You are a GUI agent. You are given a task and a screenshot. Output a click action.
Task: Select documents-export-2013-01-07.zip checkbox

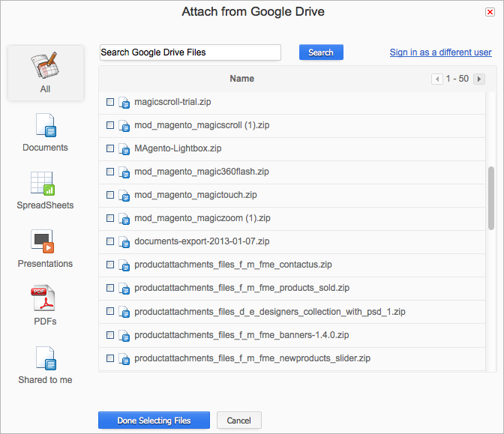[110, 241]
